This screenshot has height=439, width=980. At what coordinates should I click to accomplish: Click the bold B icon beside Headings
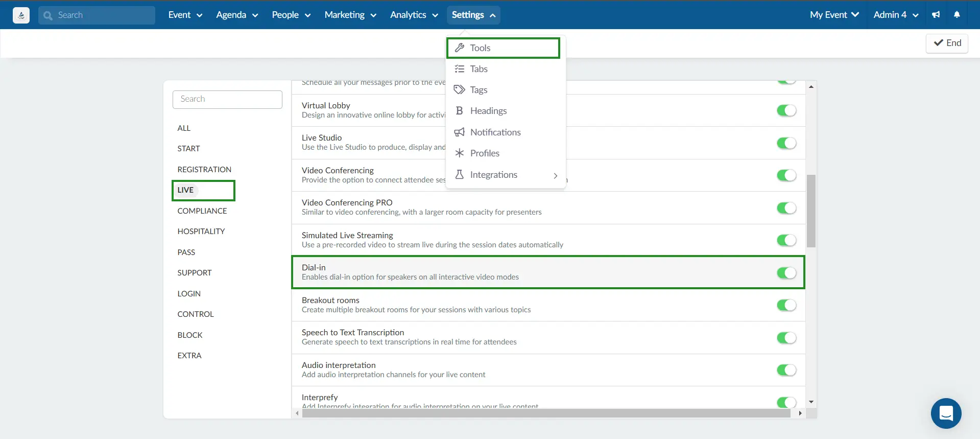(x=460, y=110)
